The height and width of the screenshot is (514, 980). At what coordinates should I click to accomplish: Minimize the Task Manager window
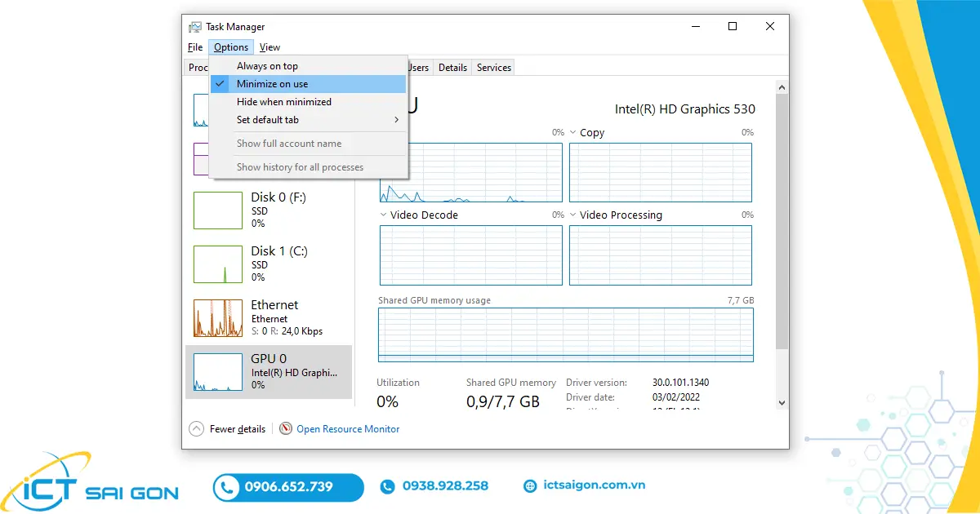click(x=695, y=27)
